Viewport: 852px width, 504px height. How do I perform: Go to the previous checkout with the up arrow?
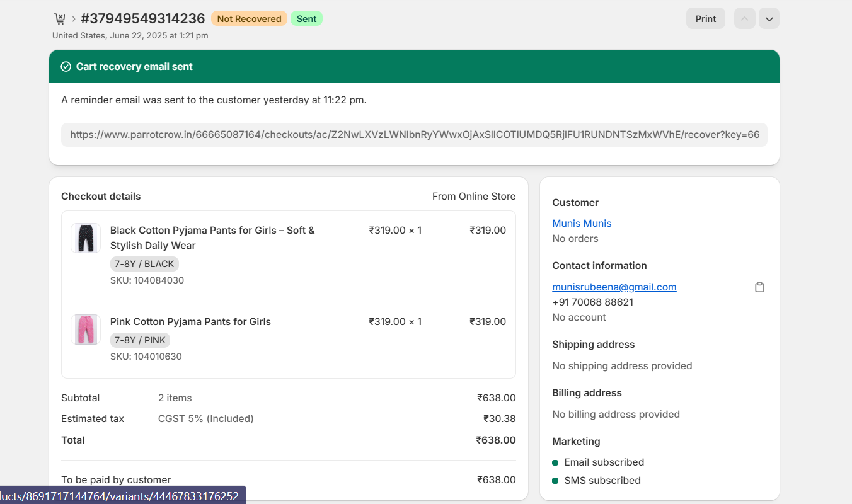click(x=744, y=19)
